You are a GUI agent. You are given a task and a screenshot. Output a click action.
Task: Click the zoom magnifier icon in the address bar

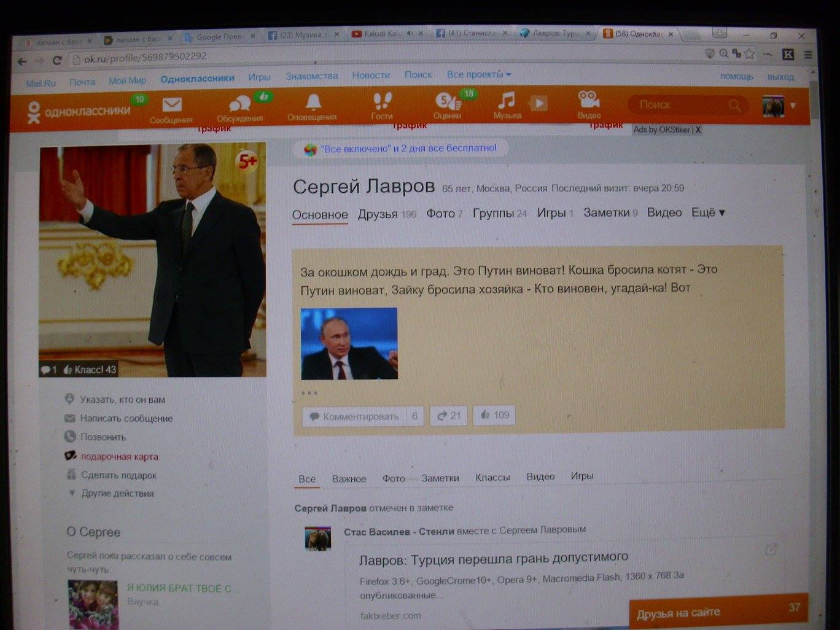click(724, 54)
